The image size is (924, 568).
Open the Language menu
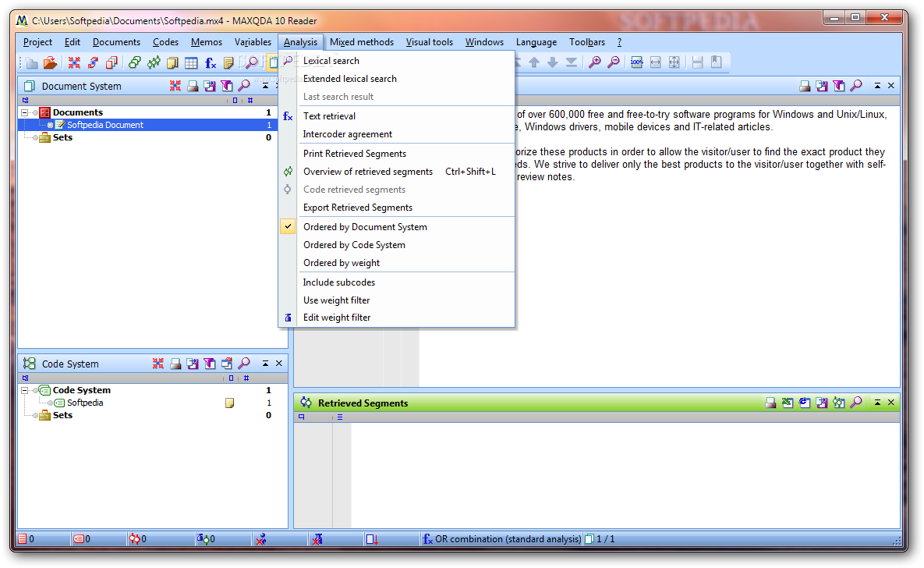click(536, 42)
